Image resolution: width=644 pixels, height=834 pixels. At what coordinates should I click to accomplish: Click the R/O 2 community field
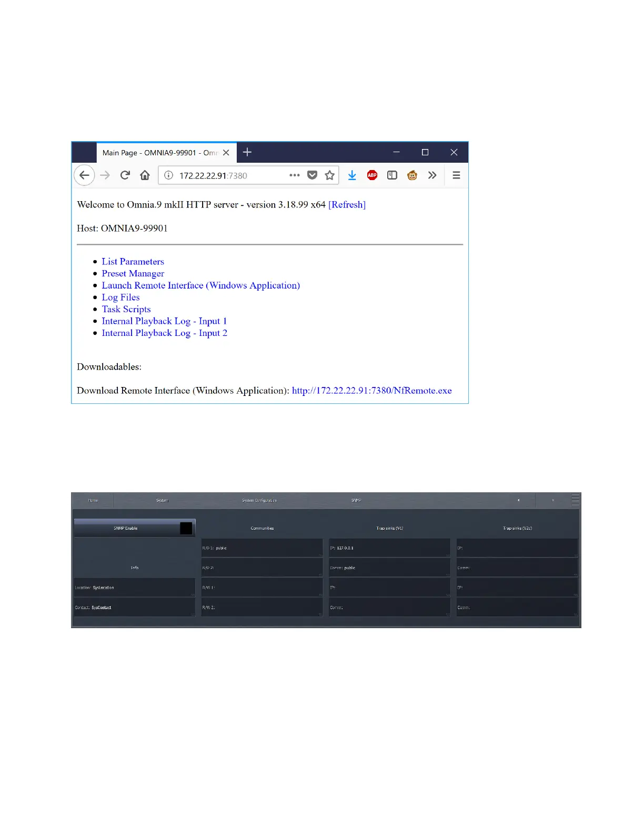point(262,568)
